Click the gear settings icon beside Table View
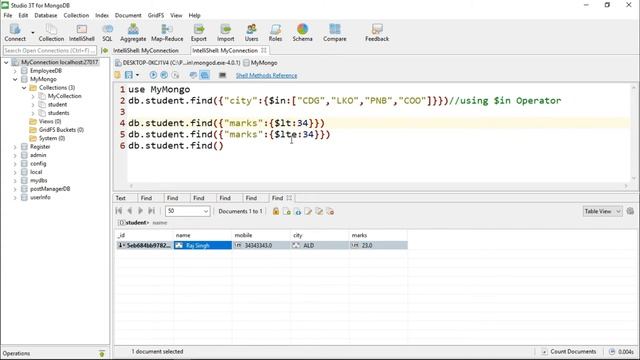This screenshot has width=640, height=360. (630, 211)
